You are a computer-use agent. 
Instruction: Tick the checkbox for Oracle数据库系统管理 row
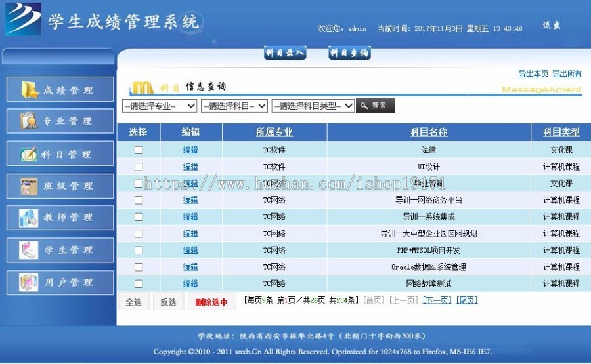[139, 267]
